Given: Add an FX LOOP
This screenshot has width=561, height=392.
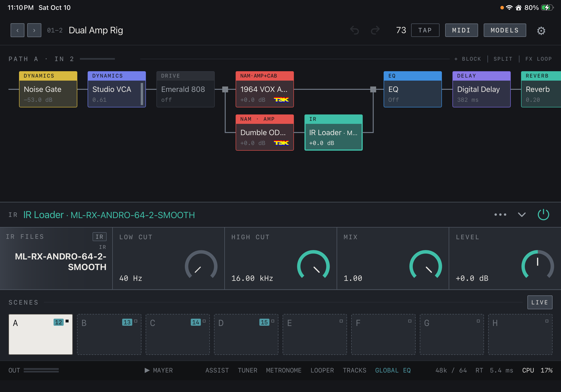Looking at the screenshot, I should 538,59.
